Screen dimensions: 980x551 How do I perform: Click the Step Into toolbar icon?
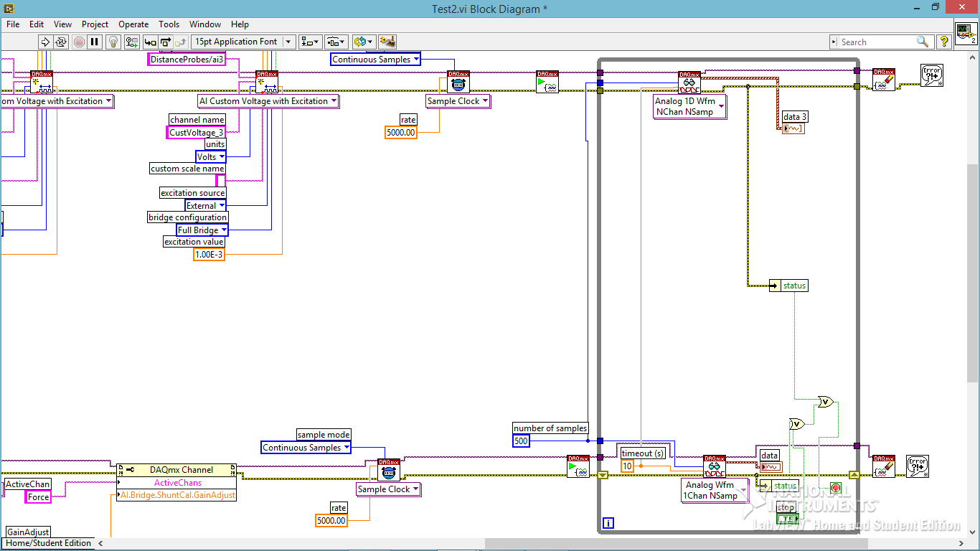coord(150,42)
